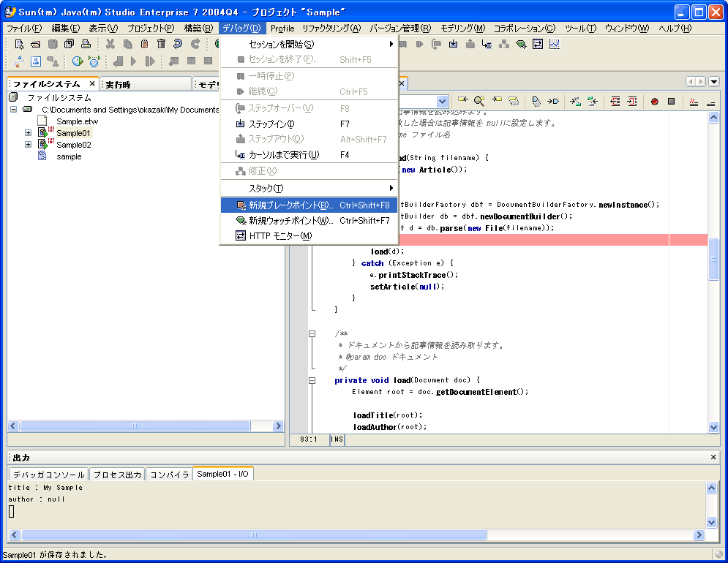Collapse the Javadoc comment fold marker
Screen dimensions: 728x563
click(x=312, y=333)
